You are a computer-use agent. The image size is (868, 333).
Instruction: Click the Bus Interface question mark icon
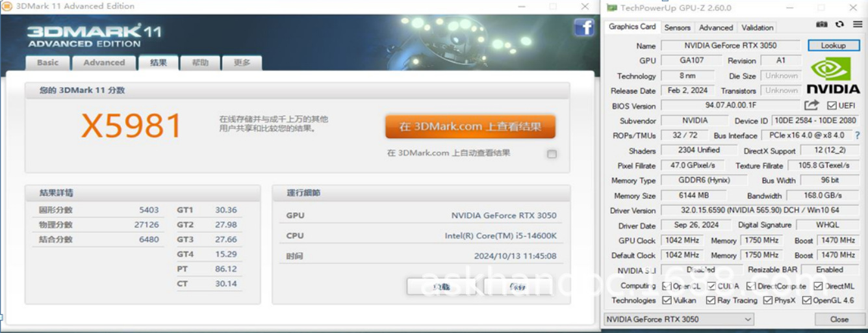click(x=858, y=135)
